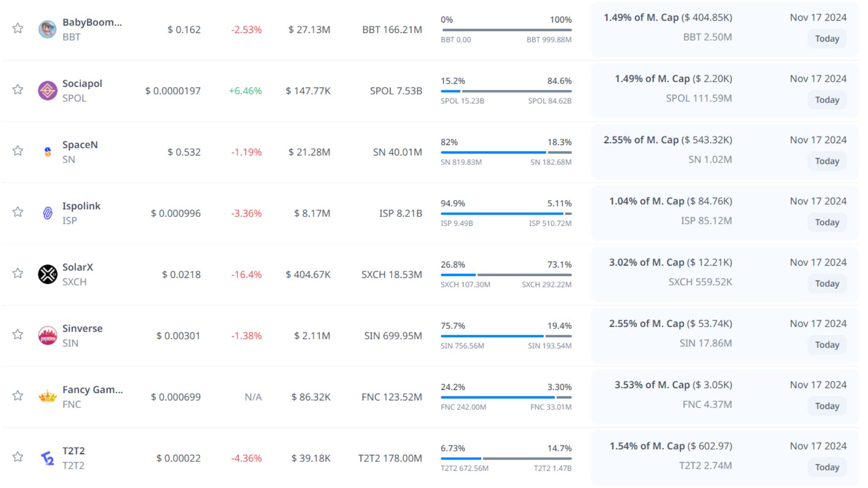Image resolution: width=868 pixels, height=488 pixels.
Task: Click the SpaceN unlock progress bar
Action: pos(506,153)
